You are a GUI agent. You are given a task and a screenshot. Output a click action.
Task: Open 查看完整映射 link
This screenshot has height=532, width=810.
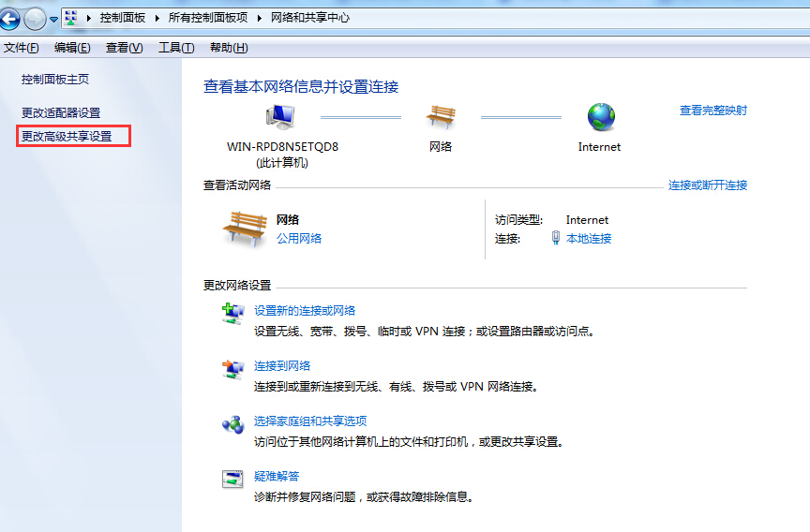point(712,111)
